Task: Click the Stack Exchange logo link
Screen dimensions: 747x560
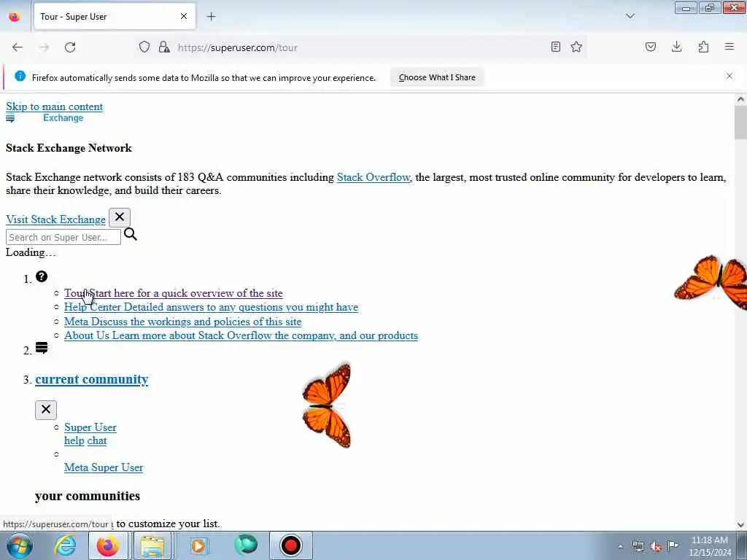Action: pyautogui.click(x=44, y=118)
